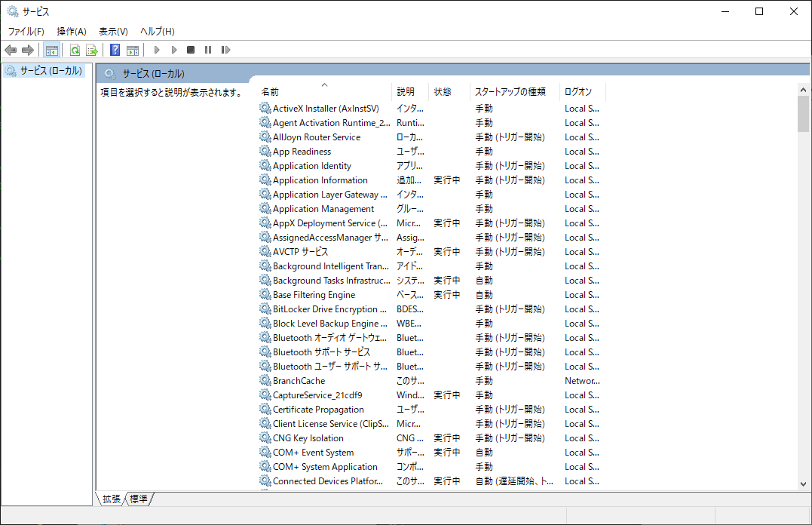Click the Pause service icon
812x525 pixels.
click(x=207, y=50)
